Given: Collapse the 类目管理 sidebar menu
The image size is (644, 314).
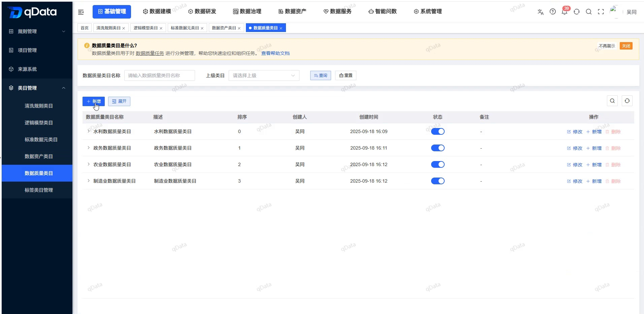Looking at the screenshot, I should point(37,88).
